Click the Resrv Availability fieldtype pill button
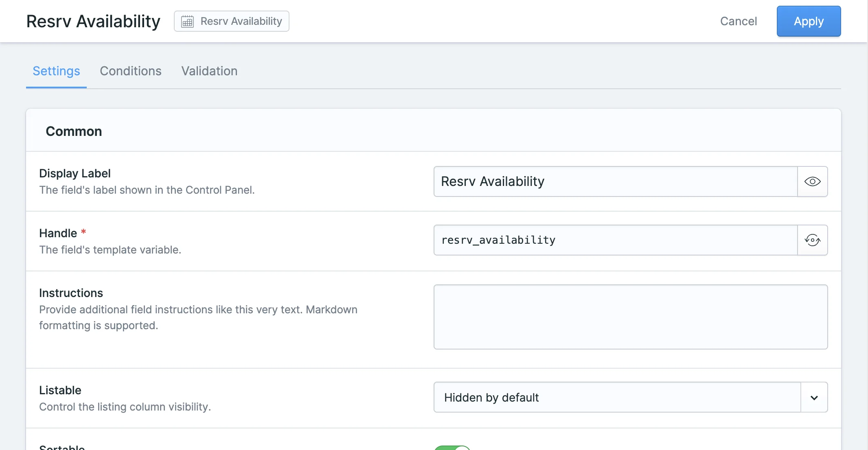 pyautogui.click(x=231, y=21)
